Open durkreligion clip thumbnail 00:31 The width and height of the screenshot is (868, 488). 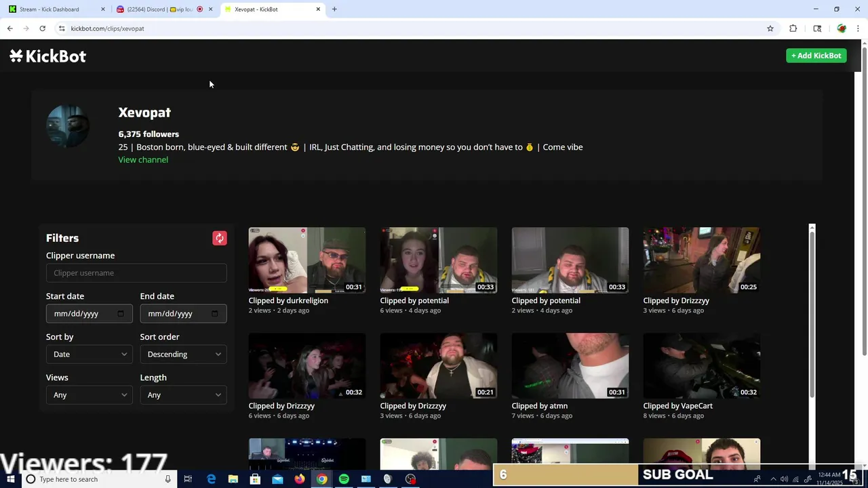click(x=307, y=260)
